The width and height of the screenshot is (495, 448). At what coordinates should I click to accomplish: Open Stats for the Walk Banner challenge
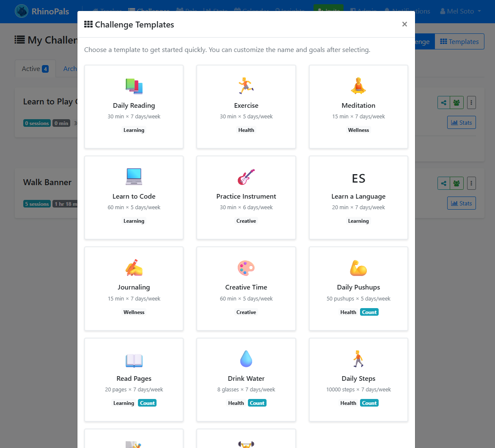pos(461,203)
